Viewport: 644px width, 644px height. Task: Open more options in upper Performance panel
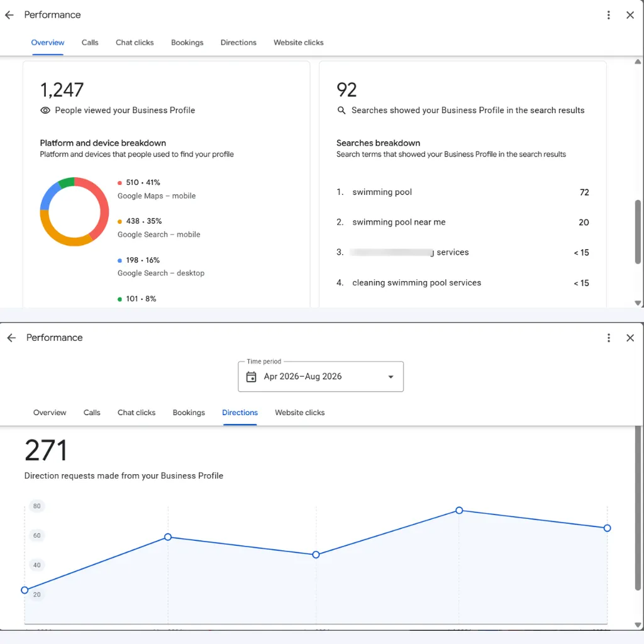pyautogui.click(x=608, y=15)
